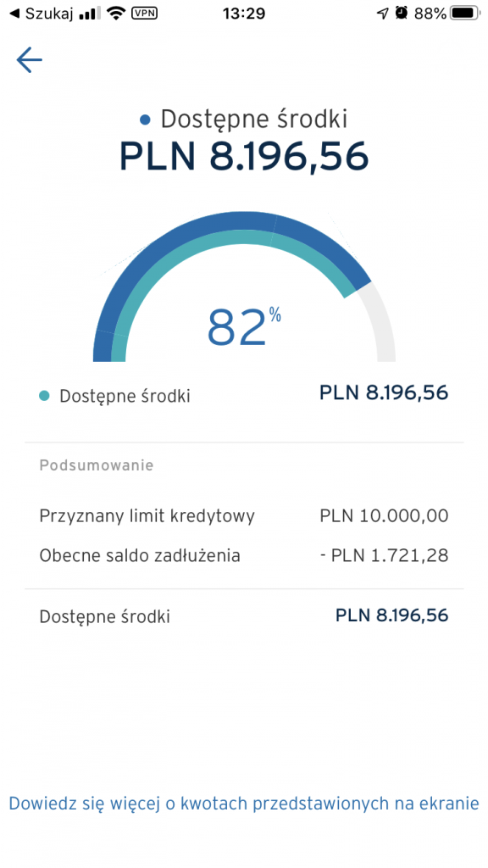The width and height of the screenshot is (488, 868).
Task: Tap the 13:29 clock in status bar
Action: pos(244,14)
